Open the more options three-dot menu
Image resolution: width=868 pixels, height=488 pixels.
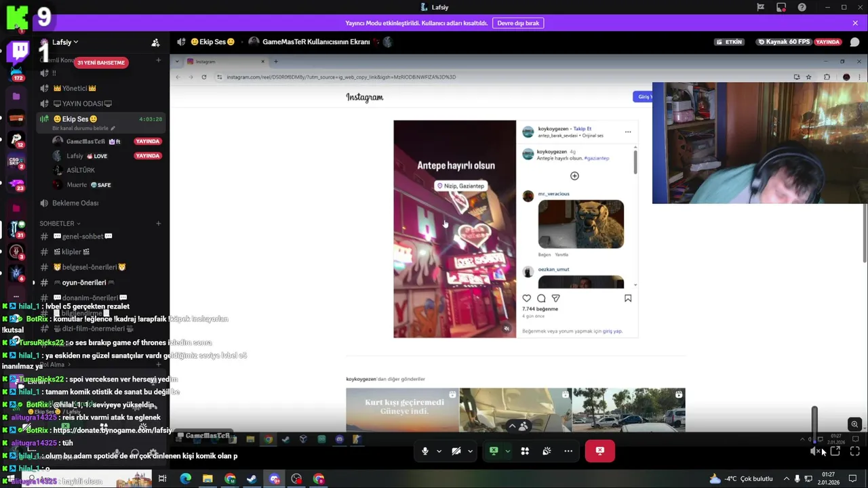(x=568, y=451)
